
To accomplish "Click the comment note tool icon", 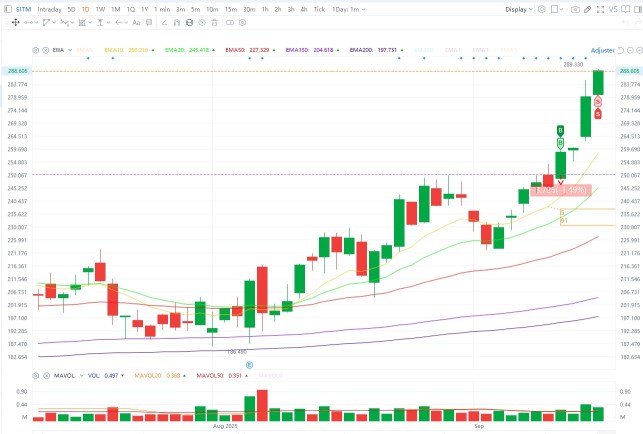I will [x=149, y=23].
